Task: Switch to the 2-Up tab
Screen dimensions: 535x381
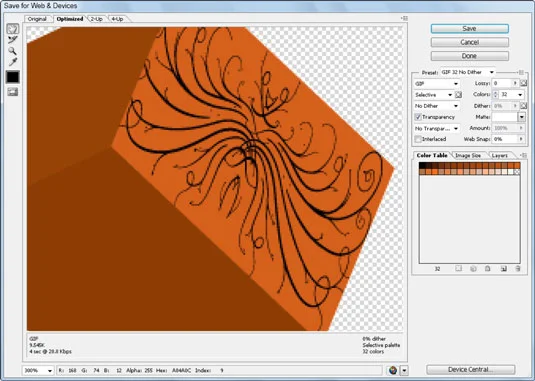Action: pyautogui.click(x=97, y=19)
